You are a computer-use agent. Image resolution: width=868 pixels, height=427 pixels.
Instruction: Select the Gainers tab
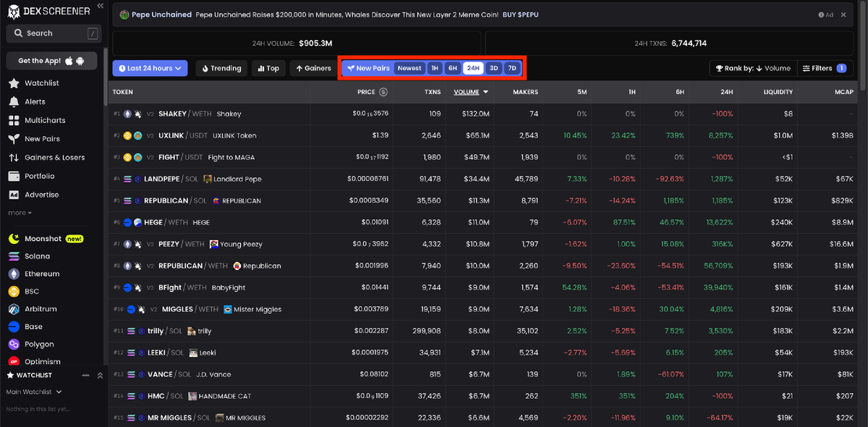point(312,68)
